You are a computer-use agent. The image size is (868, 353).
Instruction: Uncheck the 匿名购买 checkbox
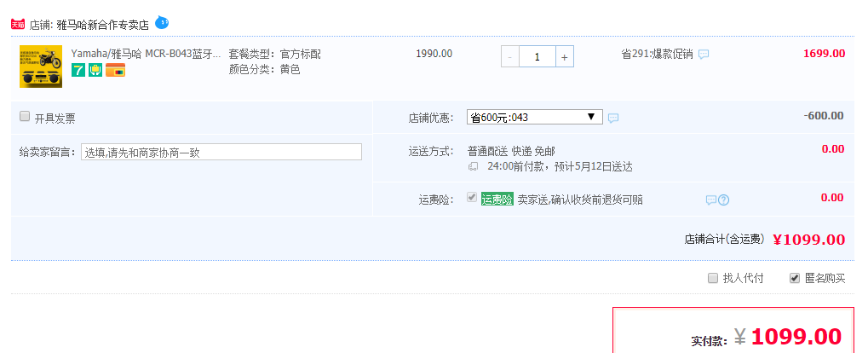[795, 278]
